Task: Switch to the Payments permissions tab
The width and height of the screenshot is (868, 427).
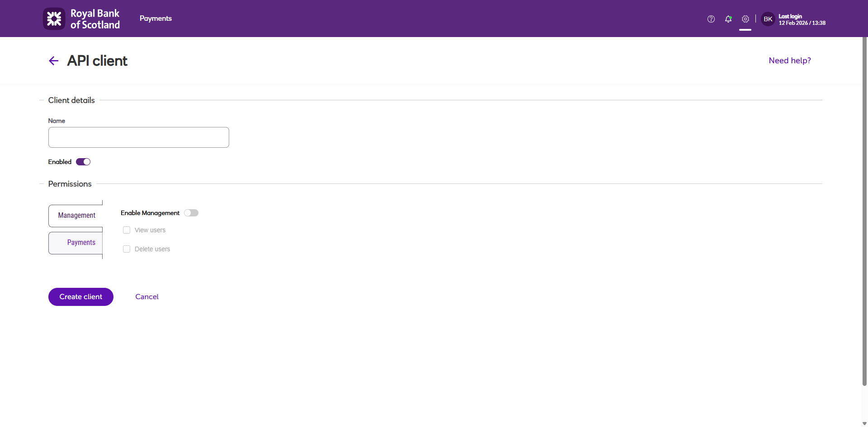Action: pos(76,243)
